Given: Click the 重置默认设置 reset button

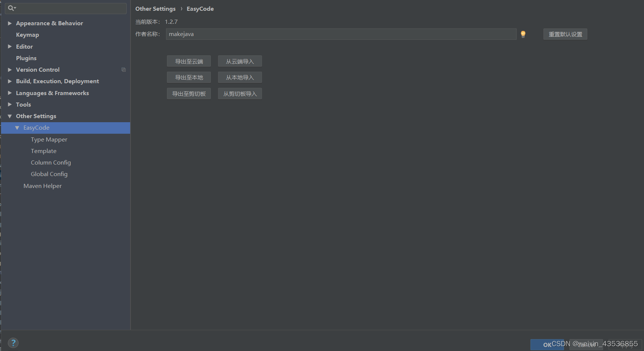Looking at the screenshot, I should point(565,34).
